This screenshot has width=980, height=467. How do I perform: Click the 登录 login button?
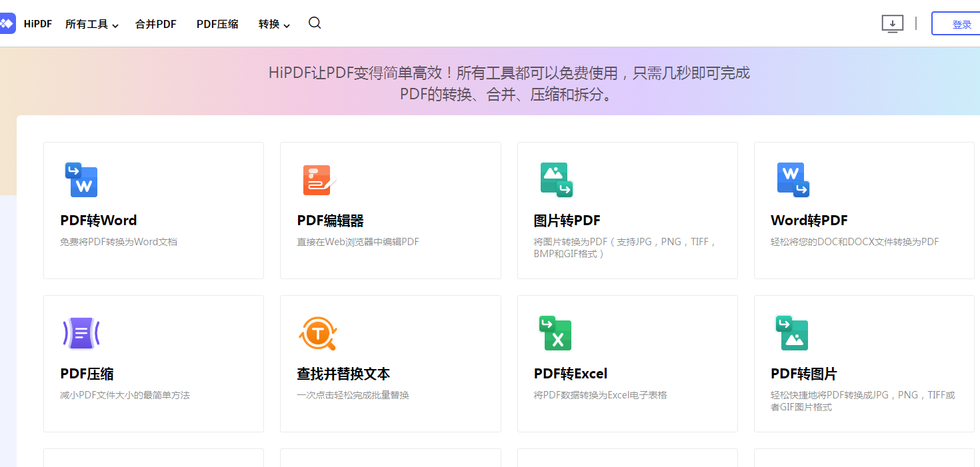coord(962,23)
